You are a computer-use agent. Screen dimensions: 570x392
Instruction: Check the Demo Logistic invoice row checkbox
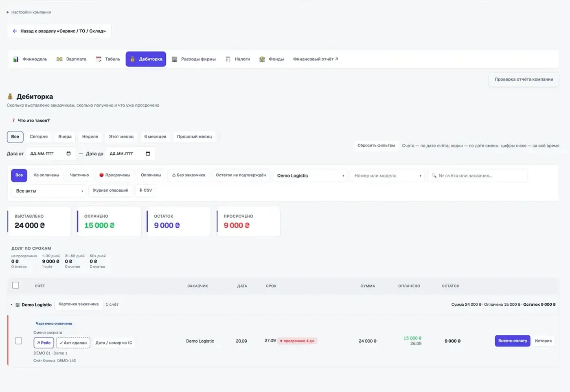point(18,341)
